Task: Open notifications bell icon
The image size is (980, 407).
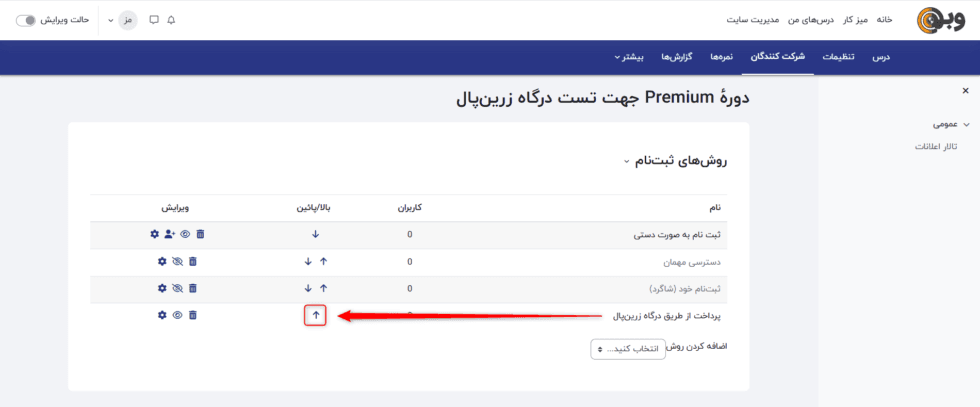Action: pos(171,20)
